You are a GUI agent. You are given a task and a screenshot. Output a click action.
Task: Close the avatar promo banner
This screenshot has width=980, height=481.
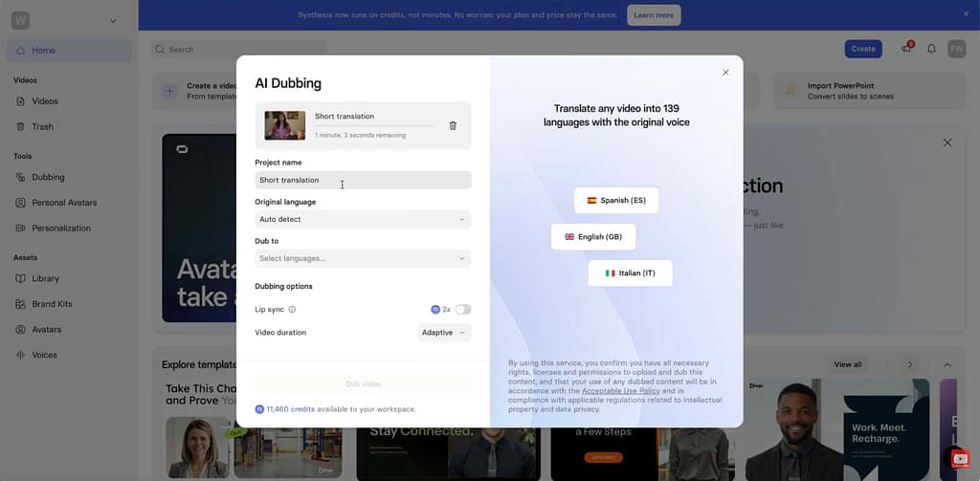(947, 143)
